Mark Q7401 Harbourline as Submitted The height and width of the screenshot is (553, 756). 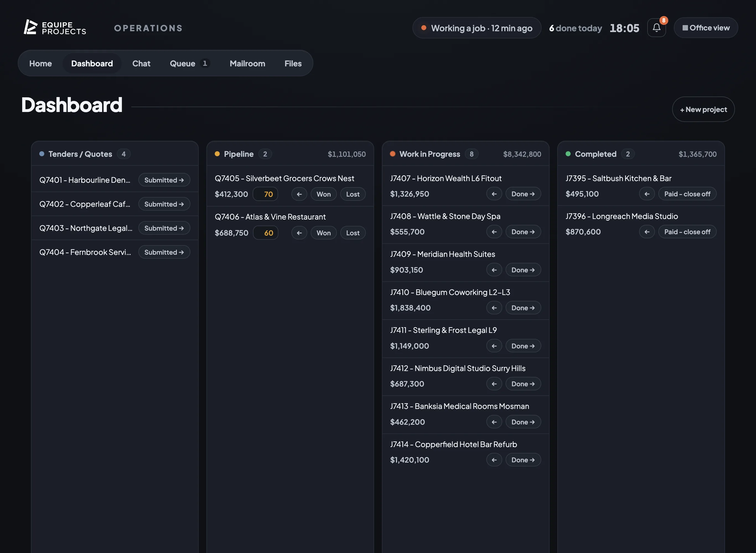point(164,180)
